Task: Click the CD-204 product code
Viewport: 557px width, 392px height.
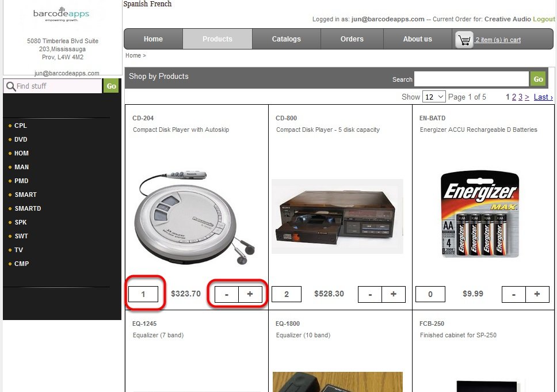Action: [143, 118]
